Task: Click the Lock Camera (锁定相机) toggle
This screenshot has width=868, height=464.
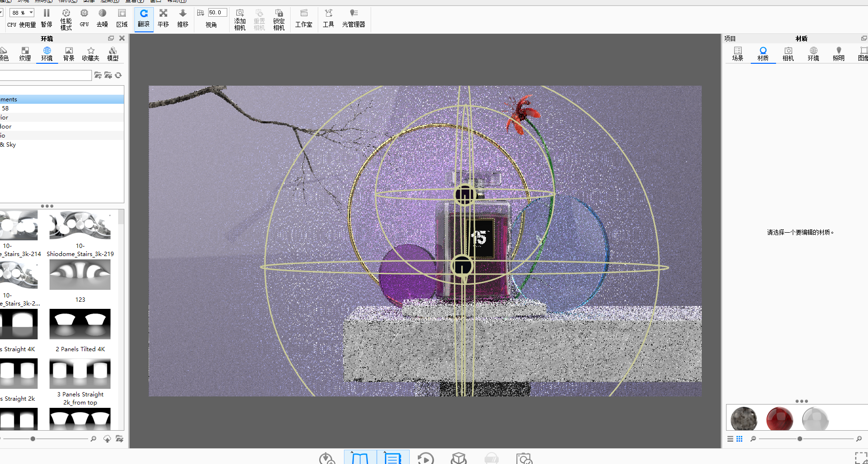Action: pyautogui.click(x=279, y=20)
